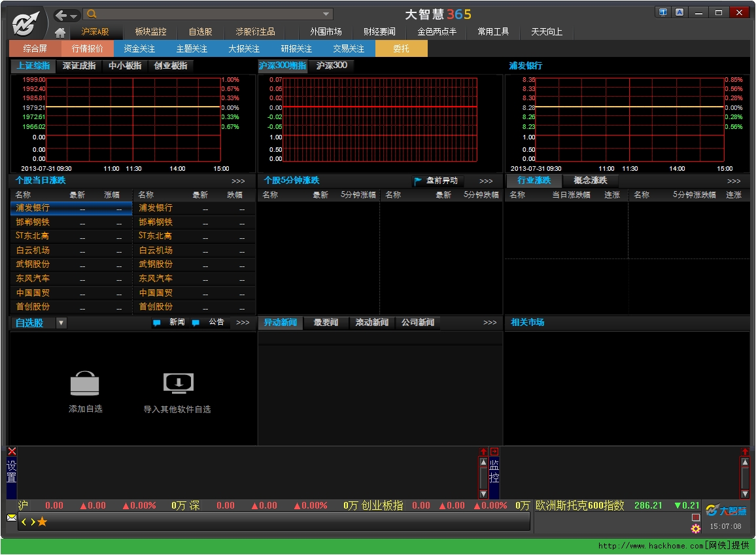This screenshot has width=756, height=555.
Task: Click the 浦发银行 chart title
Action: pos(526,65)
